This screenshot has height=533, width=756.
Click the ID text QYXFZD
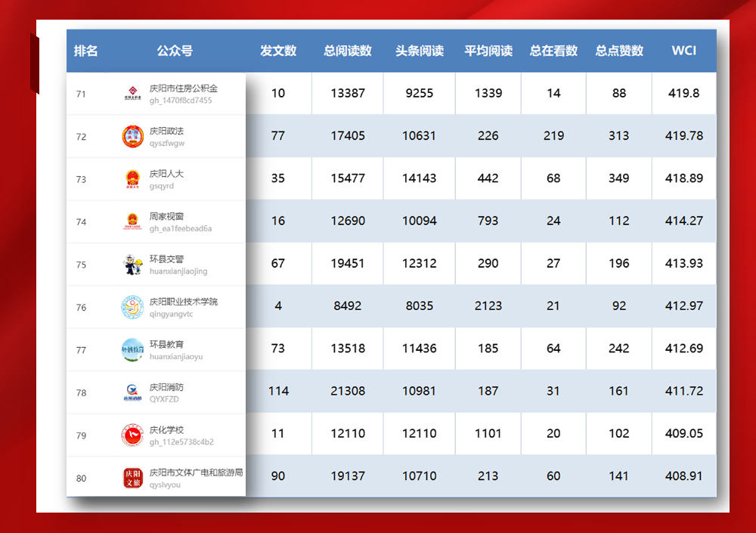[x=164, y=399]
